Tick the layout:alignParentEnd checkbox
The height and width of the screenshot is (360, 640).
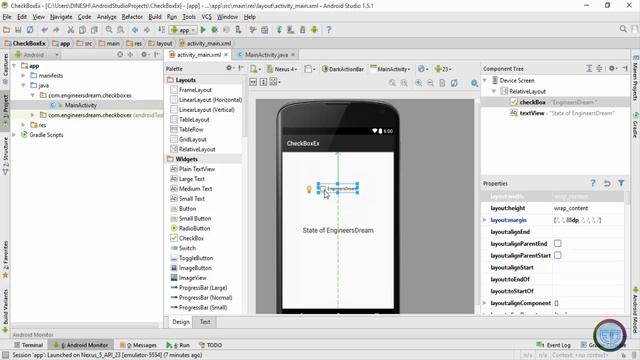pos(558,244)
